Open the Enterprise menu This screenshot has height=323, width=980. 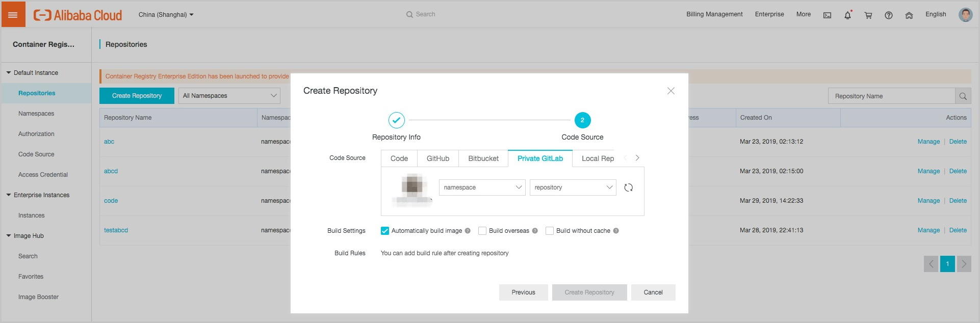coord(769,14)
